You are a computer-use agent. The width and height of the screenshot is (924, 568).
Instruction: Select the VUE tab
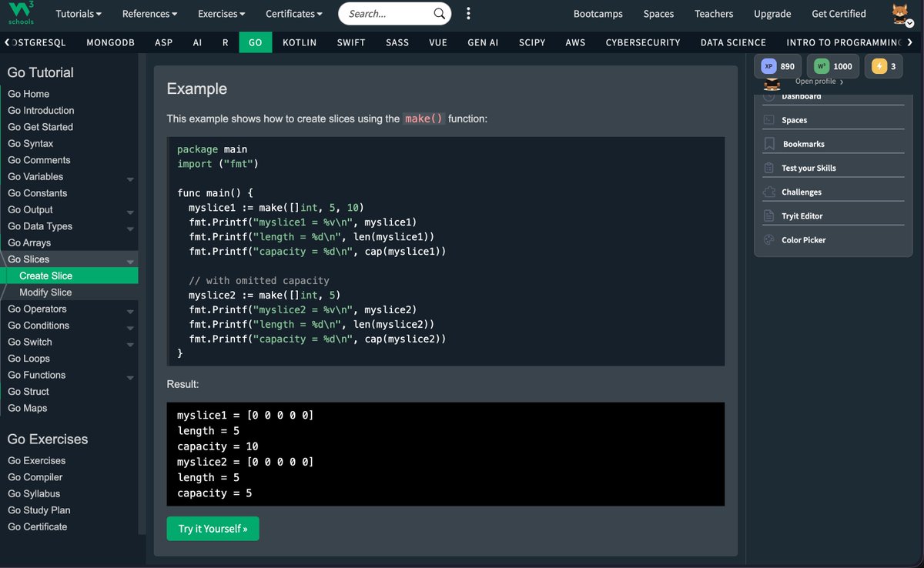coord(438,42)
